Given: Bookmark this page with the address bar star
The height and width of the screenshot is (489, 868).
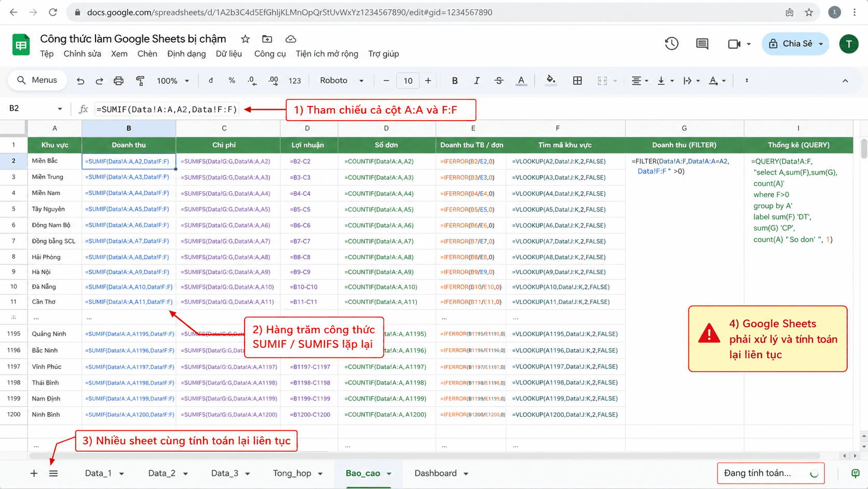Looking at the screenshot, I should click(809, 12).
